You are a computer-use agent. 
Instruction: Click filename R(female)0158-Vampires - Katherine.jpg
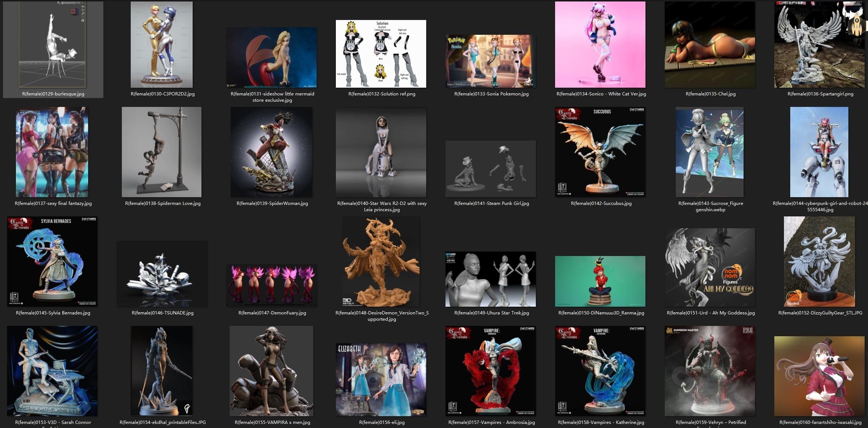601,423
